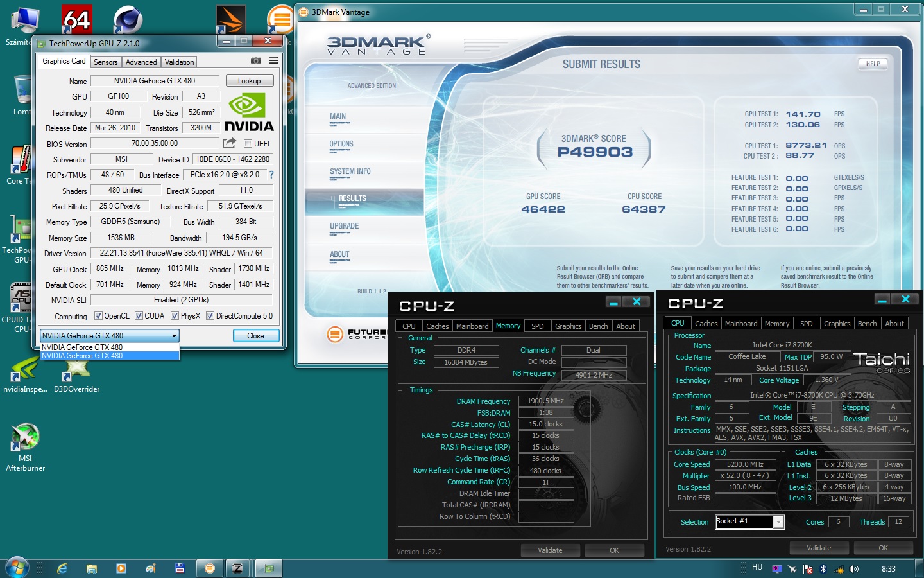Image resolution: width=924 pixels, height=578 pixels.
Task: Click the HU language indicator
Action: click(757, 567)
